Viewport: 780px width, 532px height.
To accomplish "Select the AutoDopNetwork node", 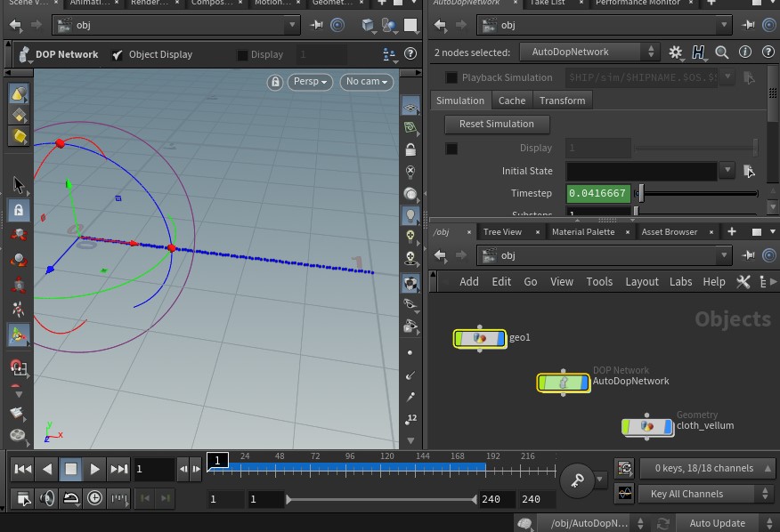I will [x=563, y=383].
